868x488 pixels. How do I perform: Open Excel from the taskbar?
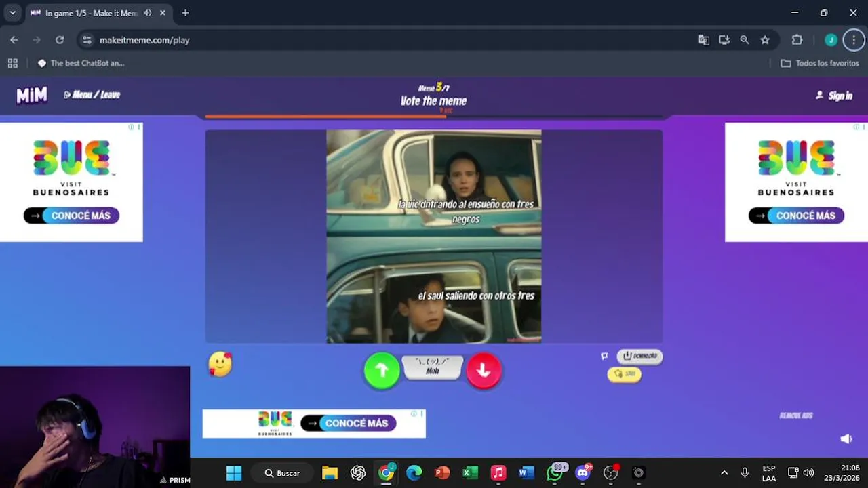pos(471,473)
